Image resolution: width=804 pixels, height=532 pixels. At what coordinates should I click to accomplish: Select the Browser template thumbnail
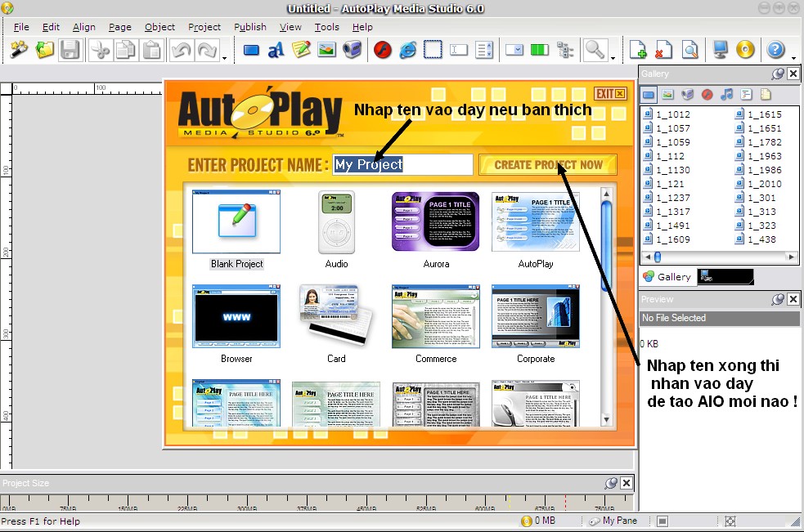click(236, 316)
